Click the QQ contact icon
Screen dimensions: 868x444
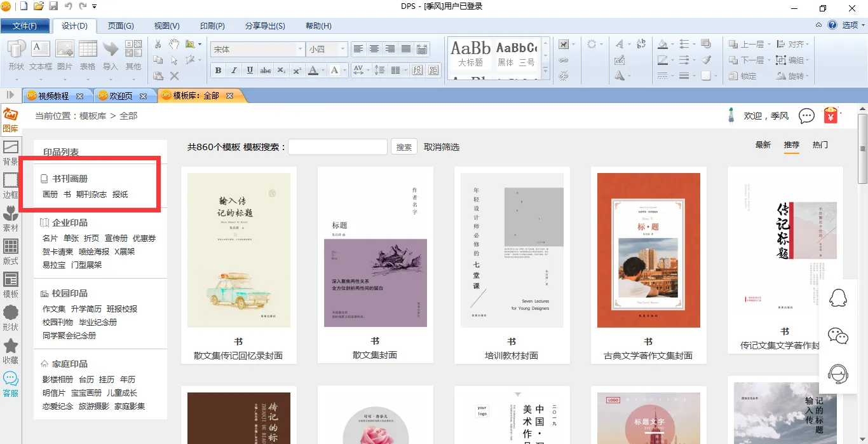[838, 298]
